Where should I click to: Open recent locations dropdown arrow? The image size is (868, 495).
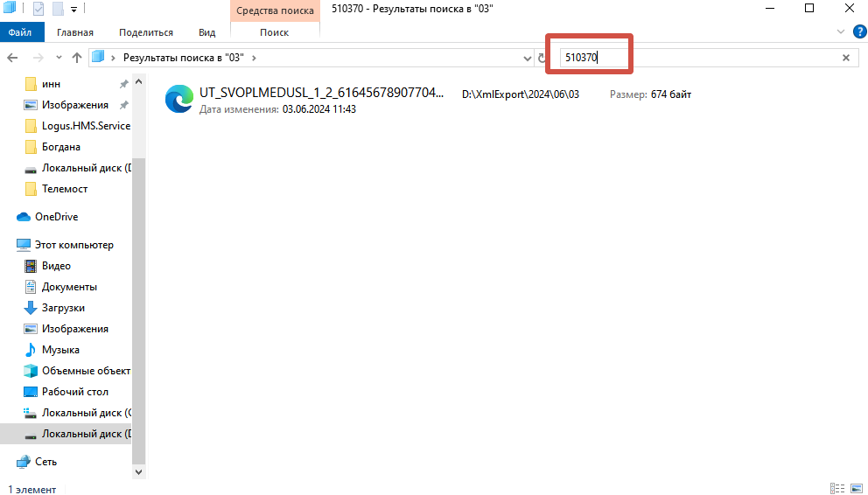59,58
